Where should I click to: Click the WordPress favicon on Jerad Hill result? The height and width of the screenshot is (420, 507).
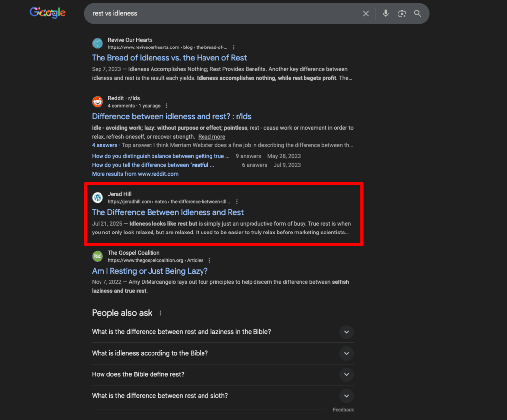pos(98,197)
